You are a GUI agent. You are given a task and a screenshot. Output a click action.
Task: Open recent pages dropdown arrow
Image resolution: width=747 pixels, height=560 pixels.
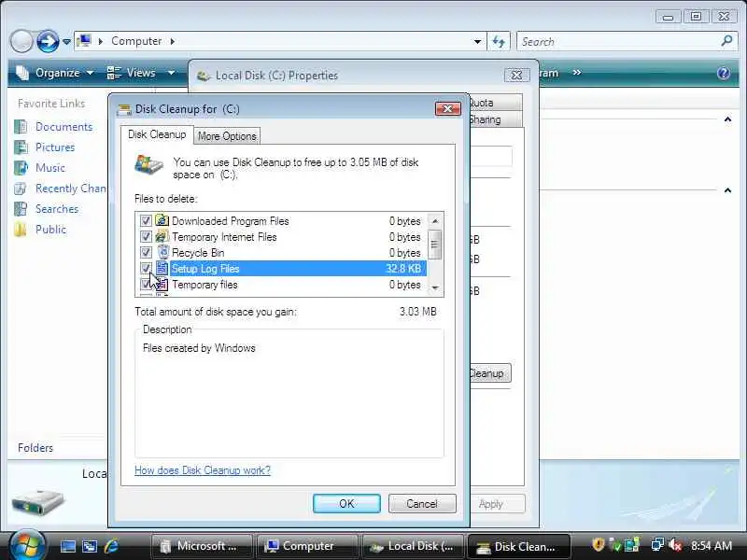click(x=66, y=42)
